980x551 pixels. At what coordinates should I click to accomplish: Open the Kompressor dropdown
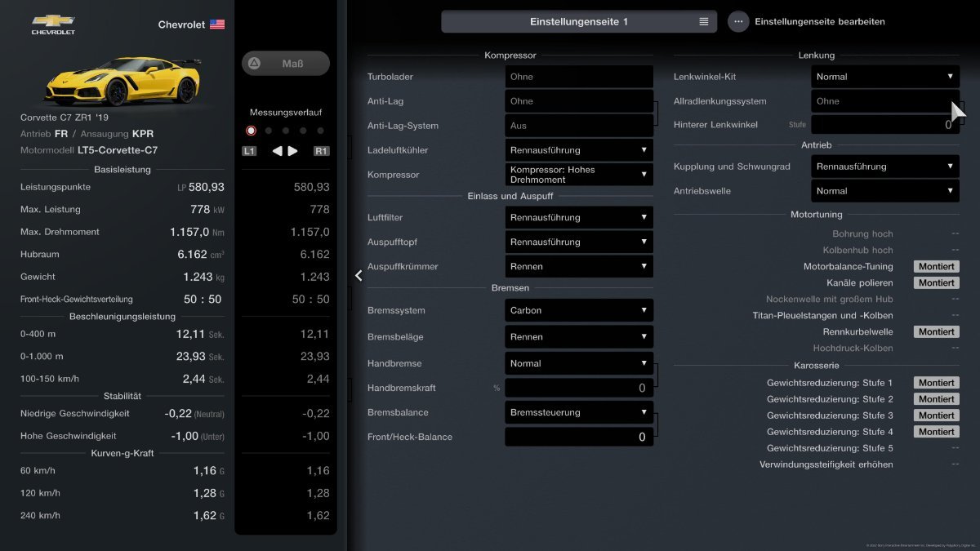[x=579, y=175]
